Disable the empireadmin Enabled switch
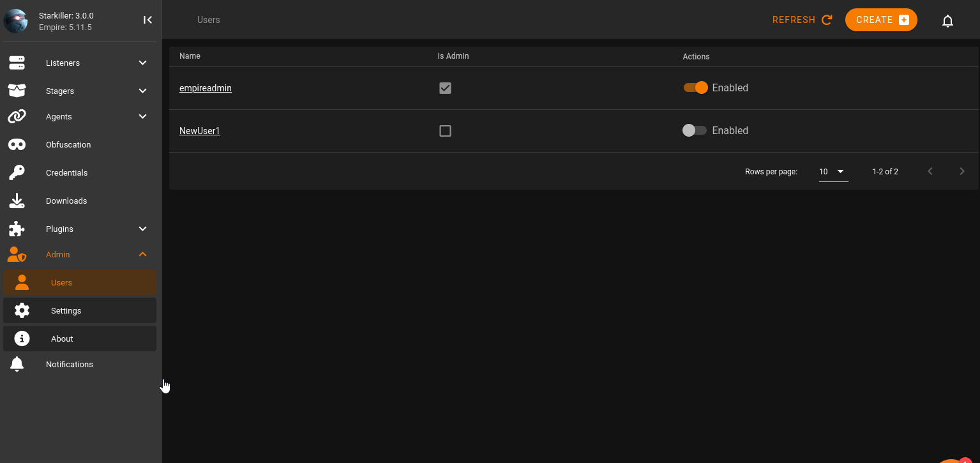980x463 pixels. pos(695,87)
